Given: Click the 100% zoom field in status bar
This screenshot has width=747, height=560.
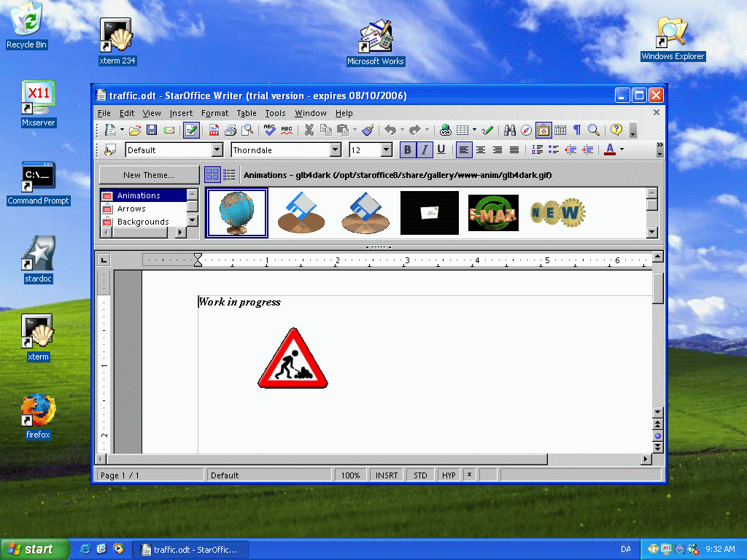Looking at the screenshot, I should pos(351,475).
